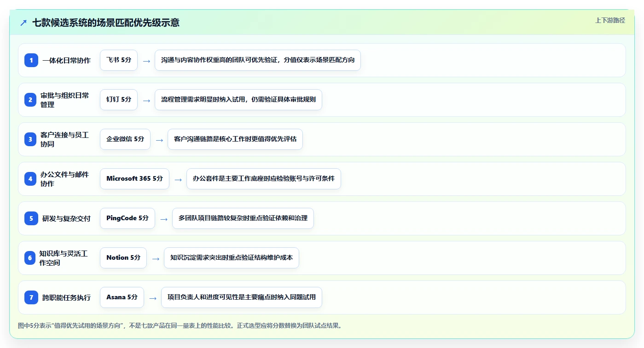Click the 审批与组织日常管理 row label

point(65,100)
